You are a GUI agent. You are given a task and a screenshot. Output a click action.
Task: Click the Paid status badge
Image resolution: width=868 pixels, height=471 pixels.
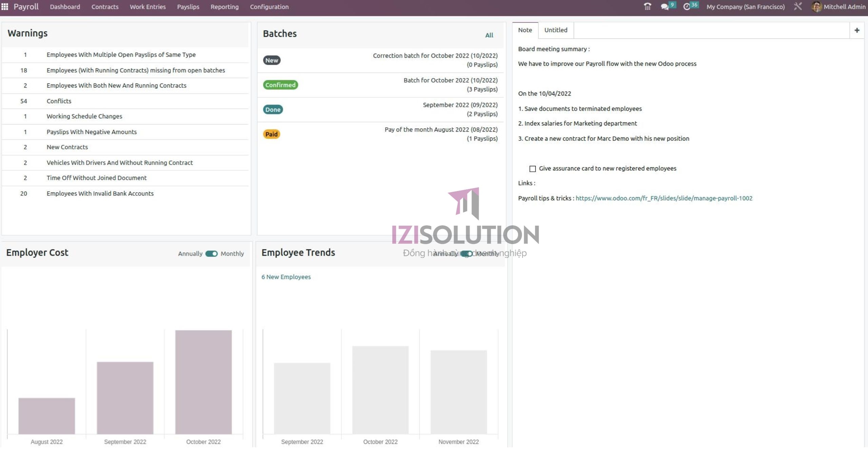coord(271,134)
